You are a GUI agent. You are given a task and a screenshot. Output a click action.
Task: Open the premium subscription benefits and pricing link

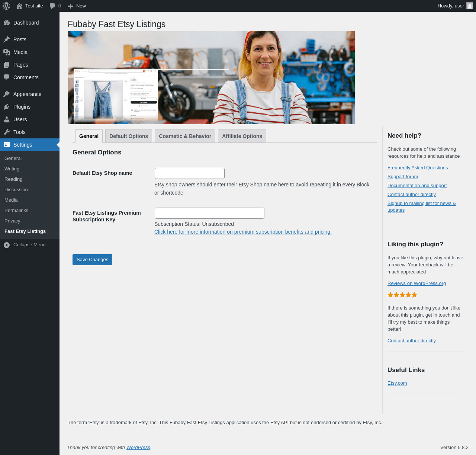tap(243, 232)
